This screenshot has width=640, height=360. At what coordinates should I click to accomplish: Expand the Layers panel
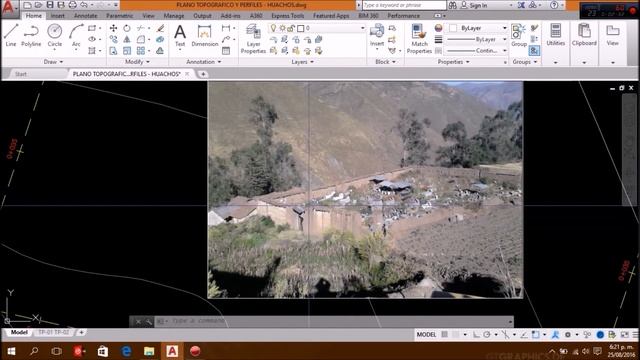click(x=302, y=62)
